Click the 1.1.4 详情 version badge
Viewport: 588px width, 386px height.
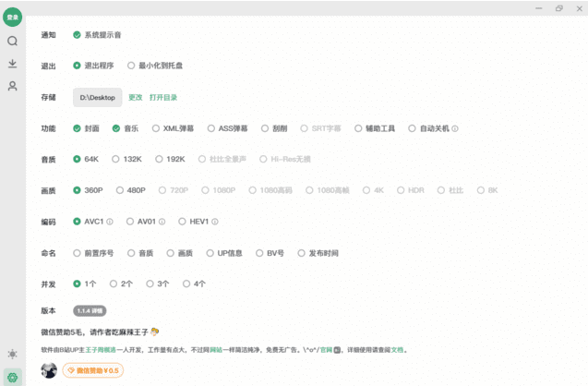[x=90, y=311]
